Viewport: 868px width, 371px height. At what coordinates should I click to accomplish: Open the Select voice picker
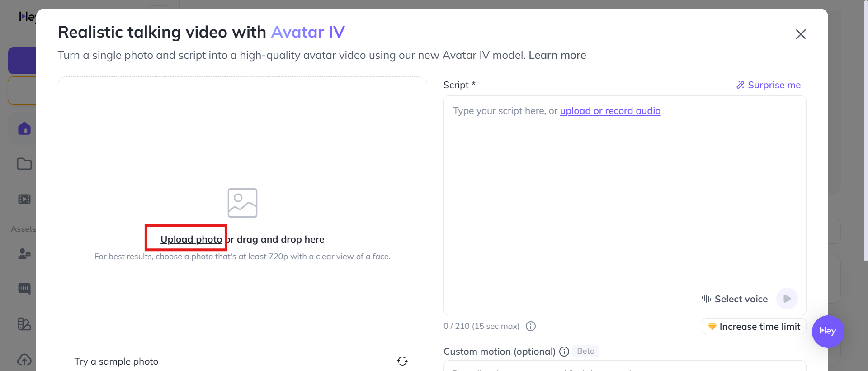735,299
